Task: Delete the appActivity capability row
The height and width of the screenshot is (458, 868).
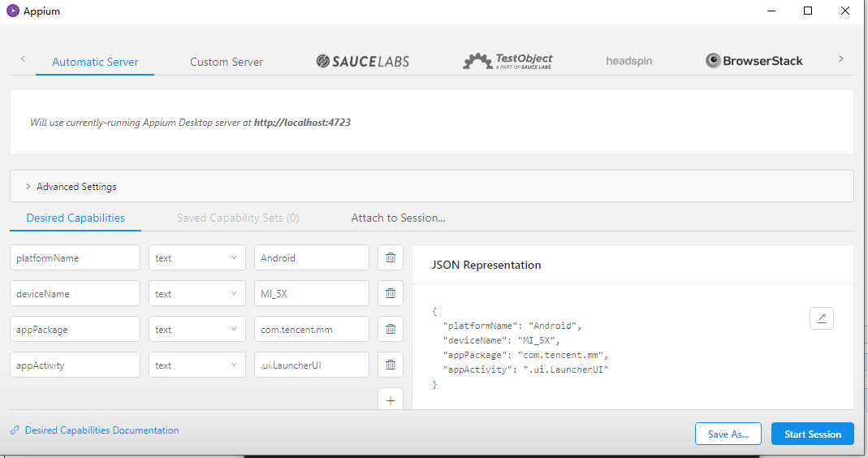Action: pyautogui.click(x=391, y=365)
